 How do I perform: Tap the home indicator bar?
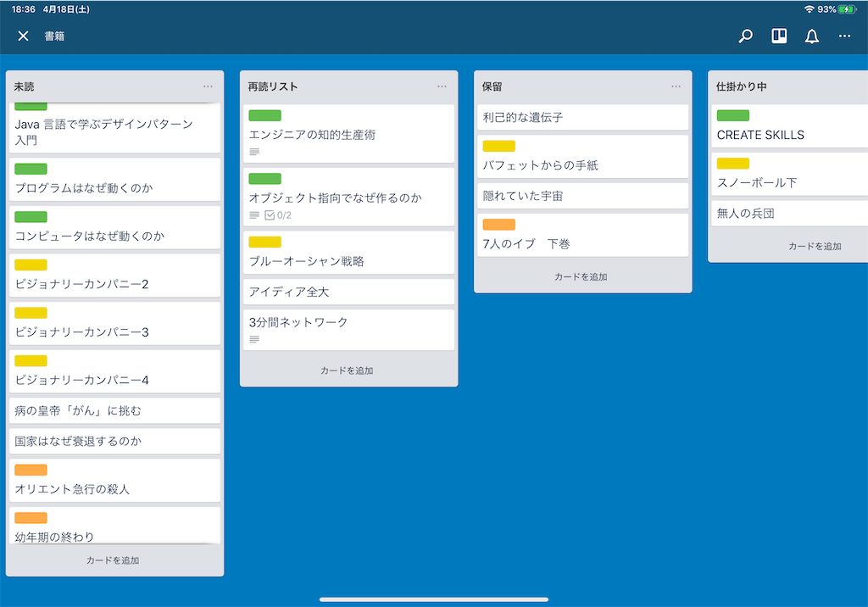click(x=434, y=599)
